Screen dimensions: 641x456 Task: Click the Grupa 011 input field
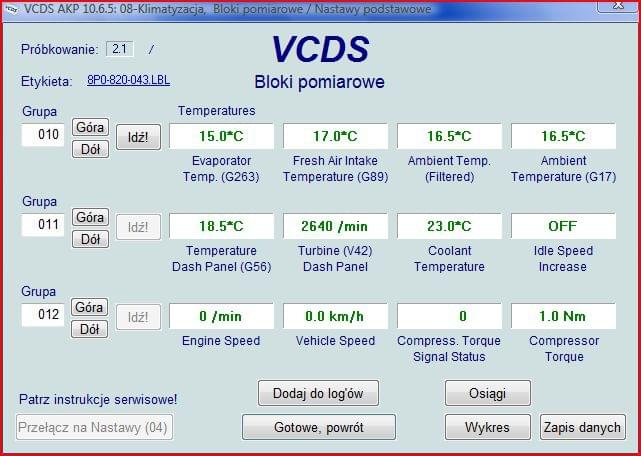coord(43,225)
